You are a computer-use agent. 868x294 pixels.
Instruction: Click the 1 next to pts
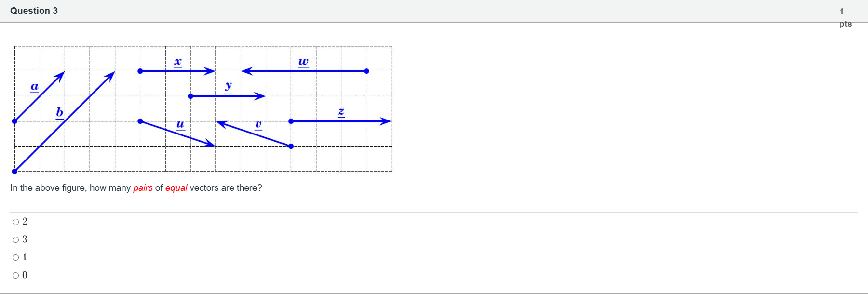pos(841,11)
